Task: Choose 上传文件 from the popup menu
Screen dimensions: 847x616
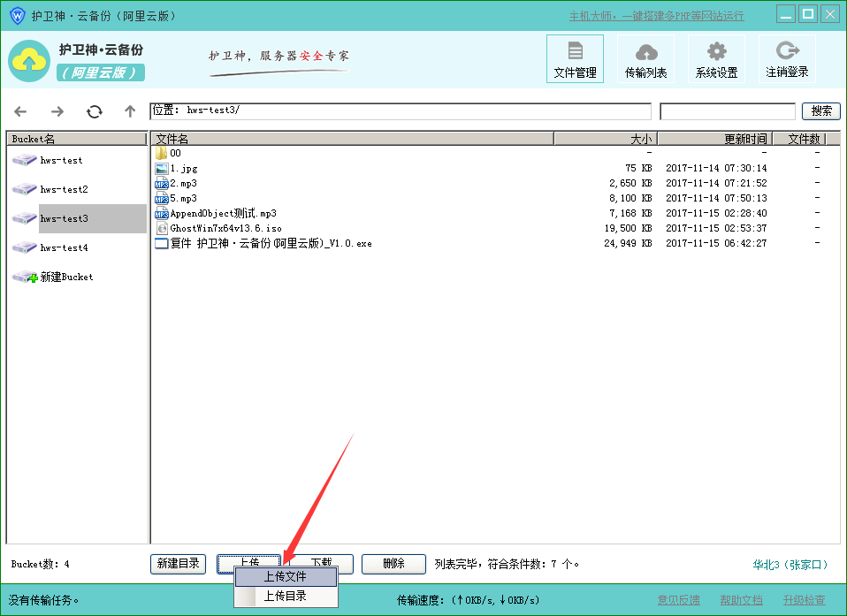Action: coord(286,576)
